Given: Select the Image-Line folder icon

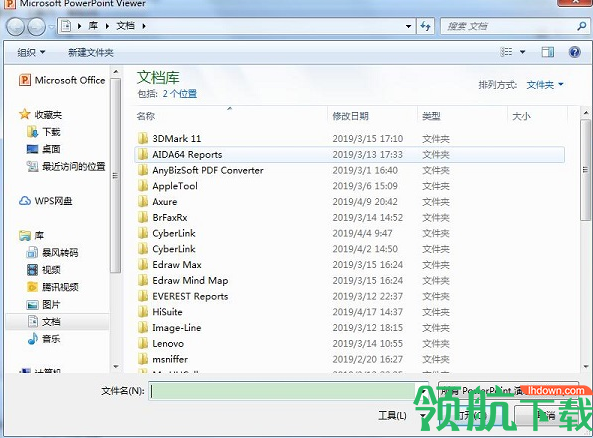Looking at the screenshot, I should [x=143, y=328].
